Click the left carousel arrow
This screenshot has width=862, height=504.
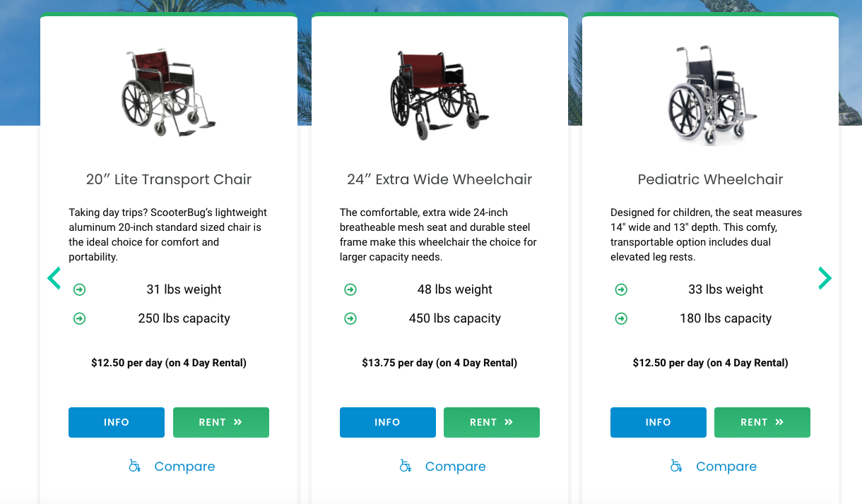[x=54, y=278]
